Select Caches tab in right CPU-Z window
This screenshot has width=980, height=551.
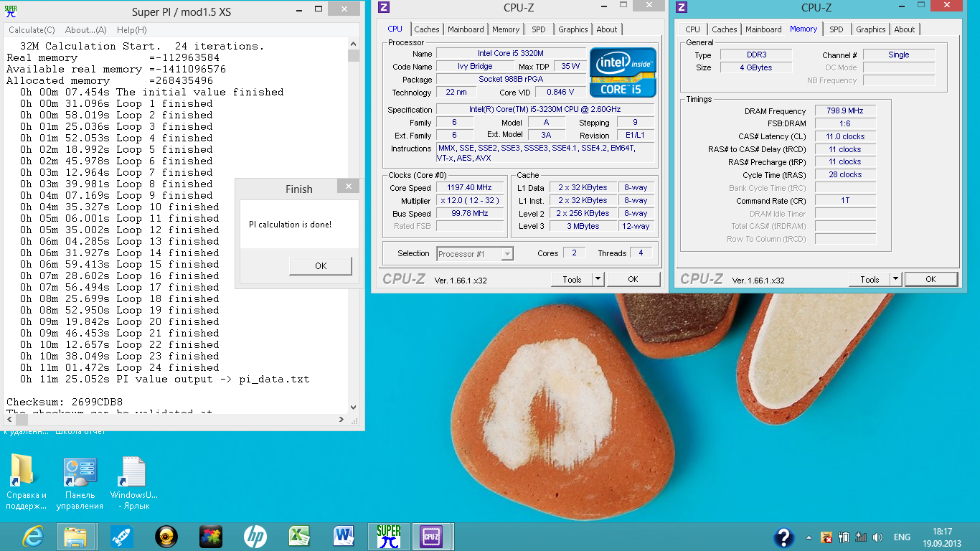click(725, 29)
